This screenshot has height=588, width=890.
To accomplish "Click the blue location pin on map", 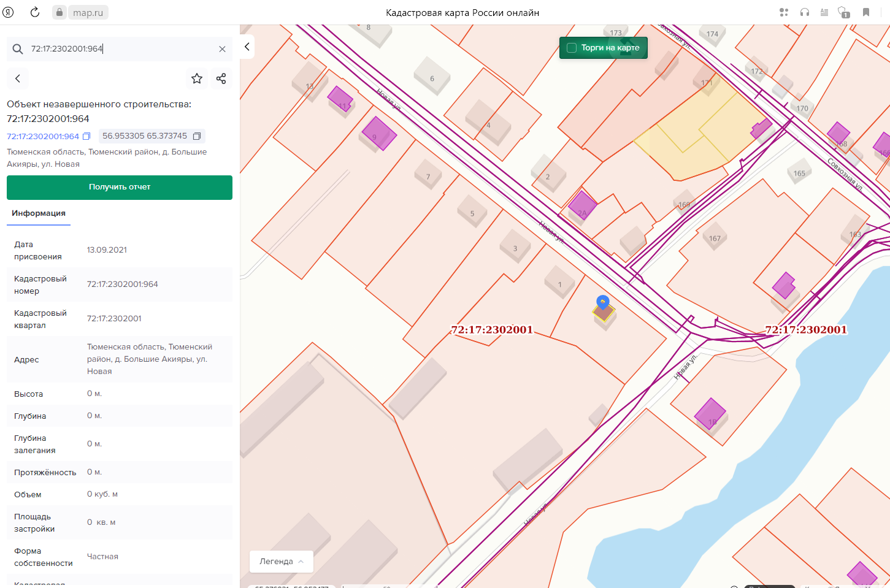I will click(x=603, y=302).
